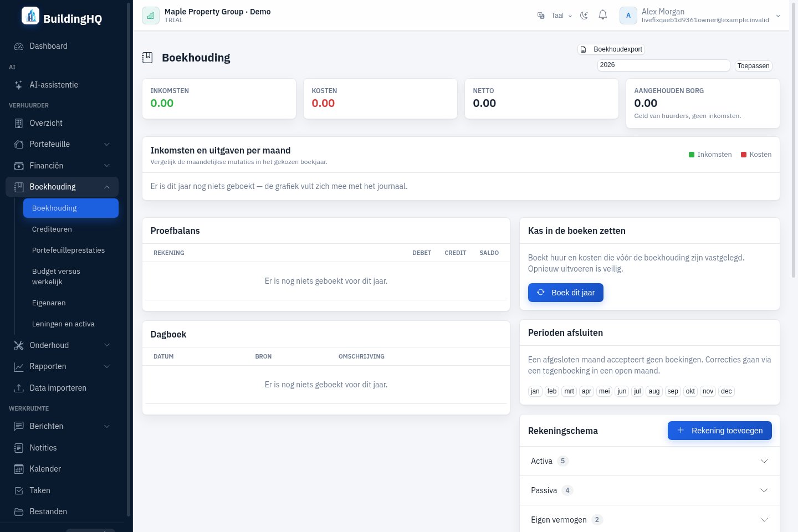
Task: Toggle dark mode moon icon
Action: pyautogui.click(x=584, y=16)
